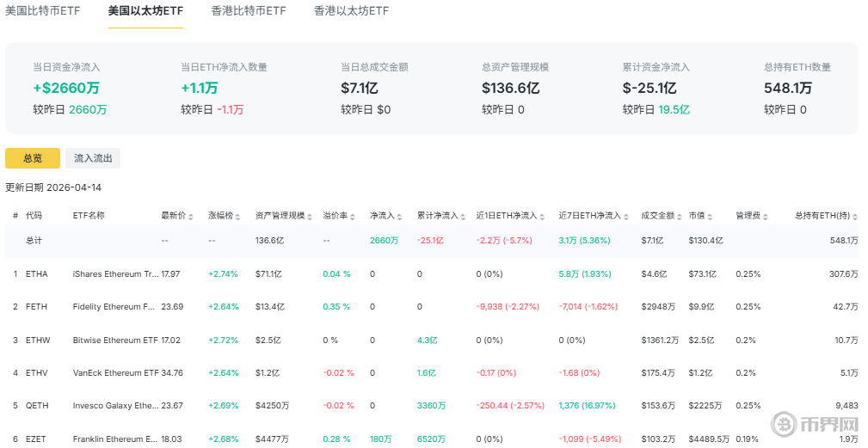Click the 流入流出 button

pyautogui.click(x=93, y=158)
